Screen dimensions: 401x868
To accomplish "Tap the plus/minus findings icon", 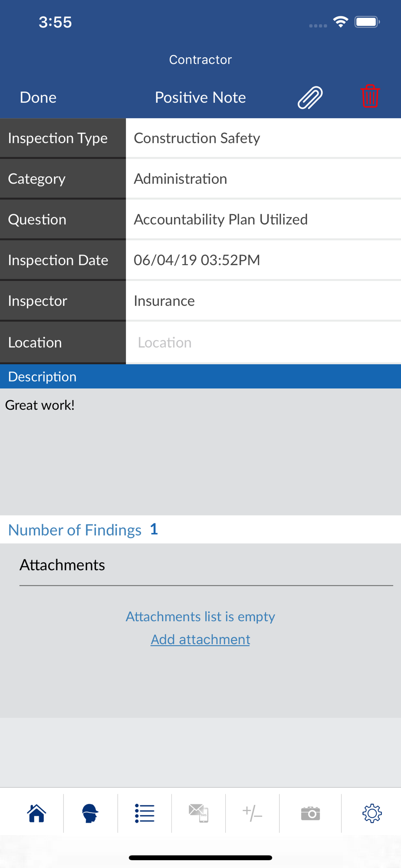I will [252, 813].
